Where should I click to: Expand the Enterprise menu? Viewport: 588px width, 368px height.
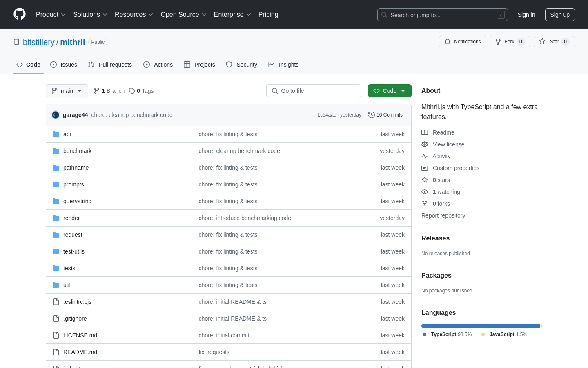coord(232,15)
